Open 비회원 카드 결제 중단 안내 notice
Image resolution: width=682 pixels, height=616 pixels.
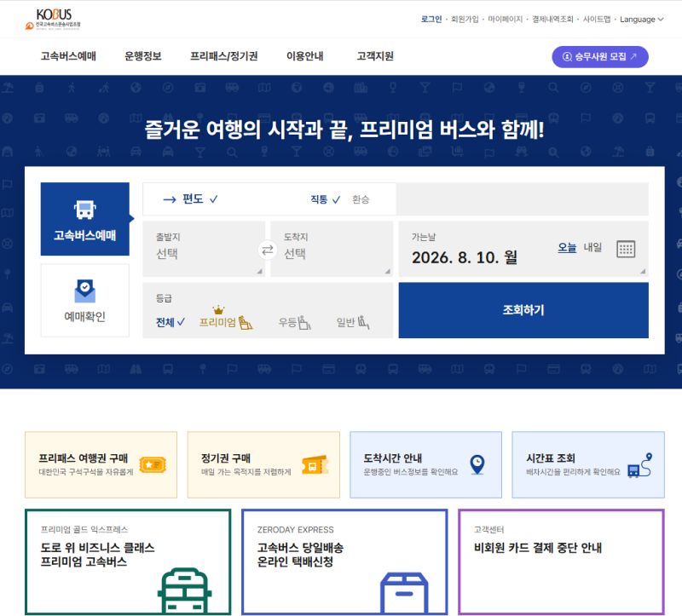561,561
